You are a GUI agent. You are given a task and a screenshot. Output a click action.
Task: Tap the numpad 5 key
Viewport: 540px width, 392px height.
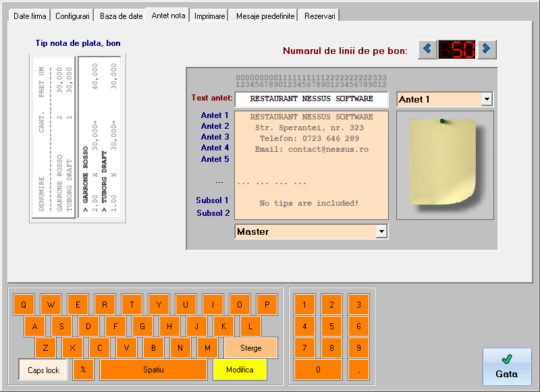point(331,327)
